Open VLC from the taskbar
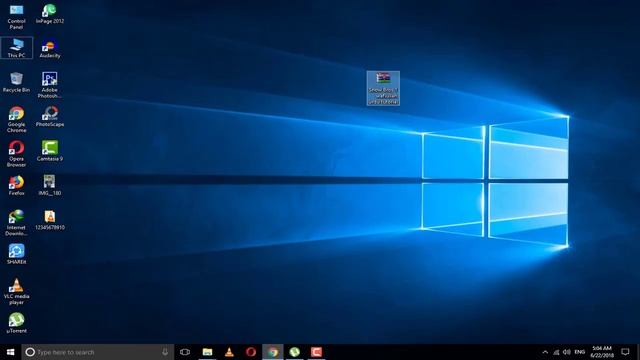Image resolution: width=640 pixels, height=360 pixels. (229, 352)
